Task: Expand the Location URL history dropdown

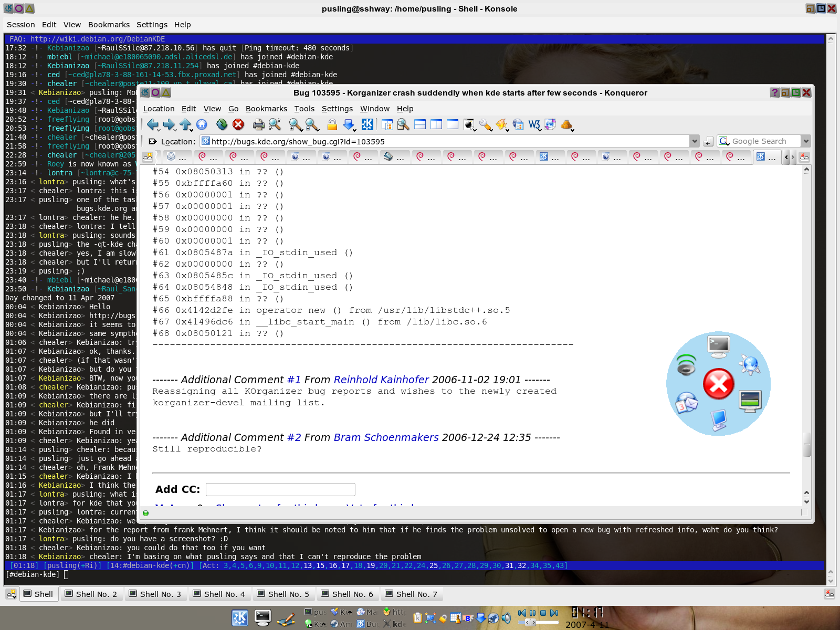Action: (695, 141)
